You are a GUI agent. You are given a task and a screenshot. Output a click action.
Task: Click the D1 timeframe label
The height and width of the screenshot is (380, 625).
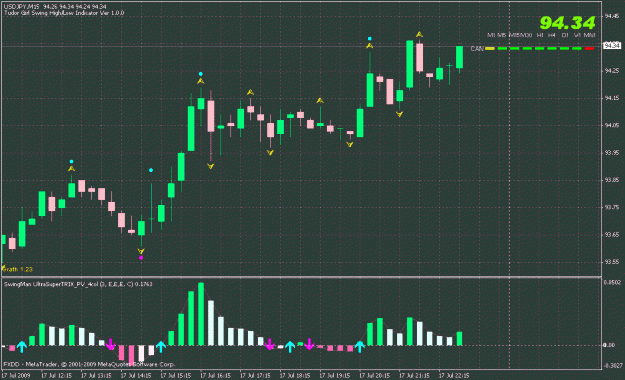(565, 35)
